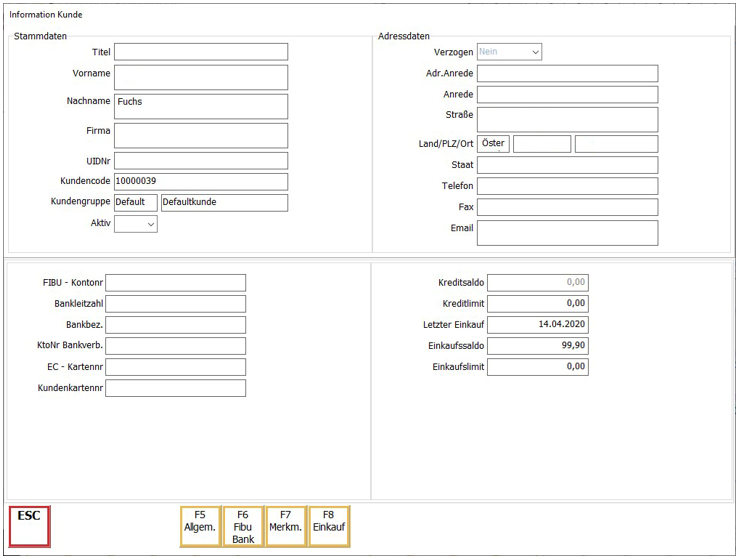This screenshot has height=557, width=739.
Task: Click the Kundencode field with 10000039
Action: pos(201,182)
